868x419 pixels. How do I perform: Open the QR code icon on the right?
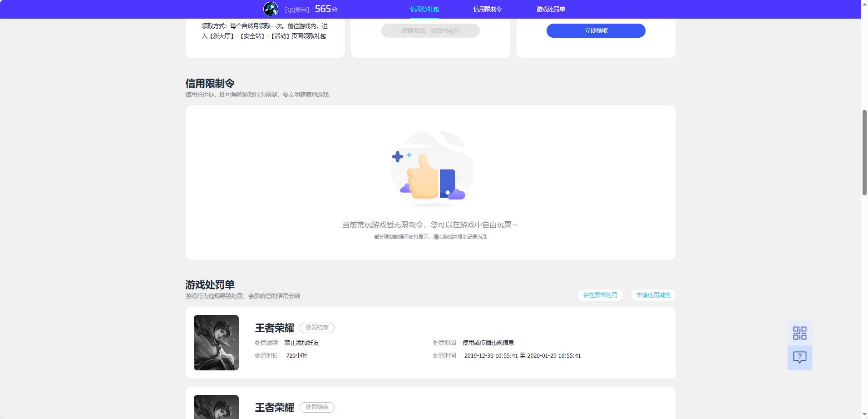point(799,333)
